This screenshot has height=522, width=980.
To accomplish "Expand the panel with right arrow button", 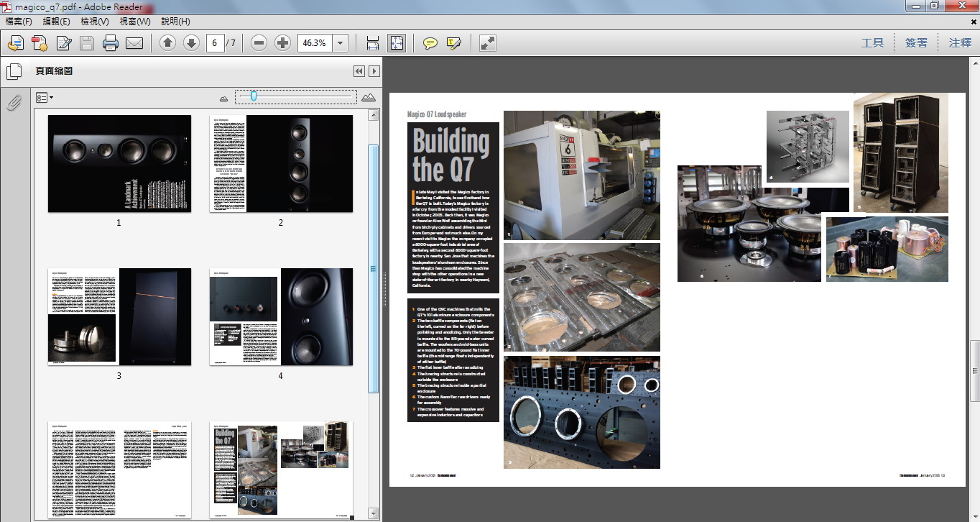I will 374,71.
